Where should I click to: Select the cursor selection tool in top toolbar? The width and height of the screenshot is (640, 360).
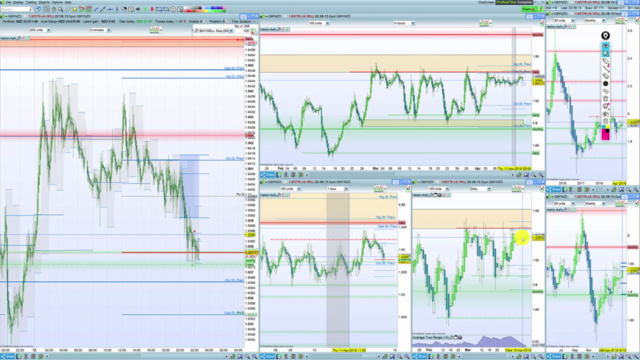(46, 9)
